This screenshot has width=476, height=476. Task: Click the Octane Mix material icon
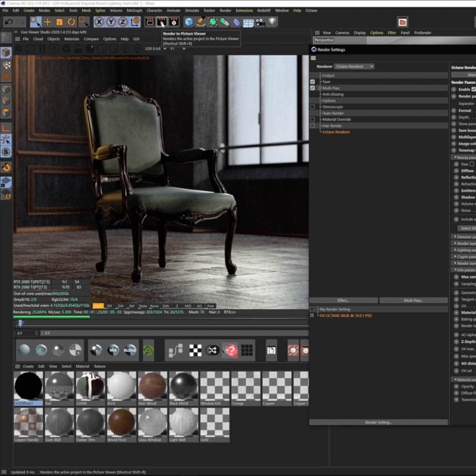click(113, 350)
